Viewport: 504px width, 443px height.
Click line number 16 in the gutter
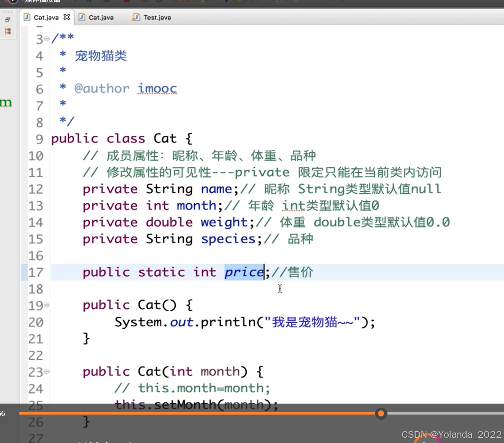[x=36, y=256]
